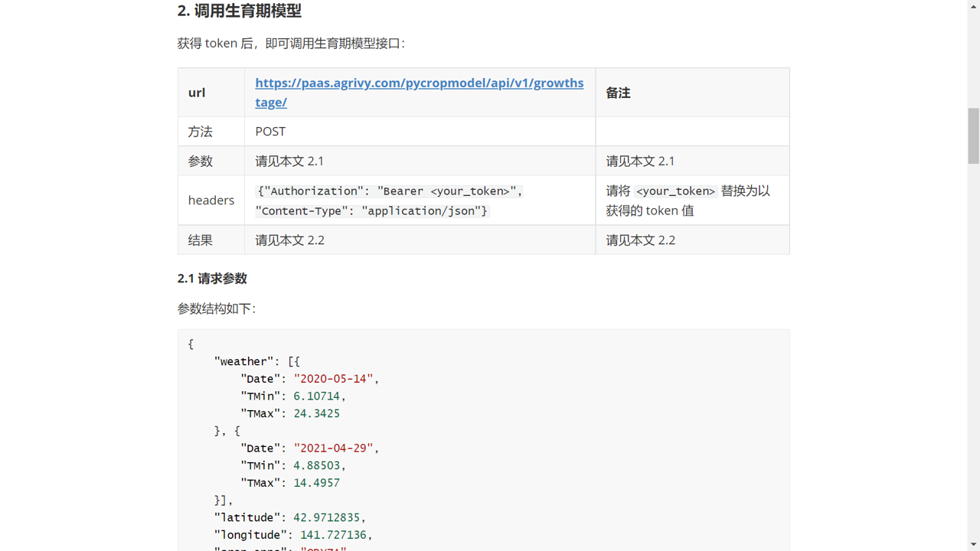The width and height of the screenshot is (980, 551).
Task: Click the latitude value 42.9712835
Action: [x=327, y=517]
